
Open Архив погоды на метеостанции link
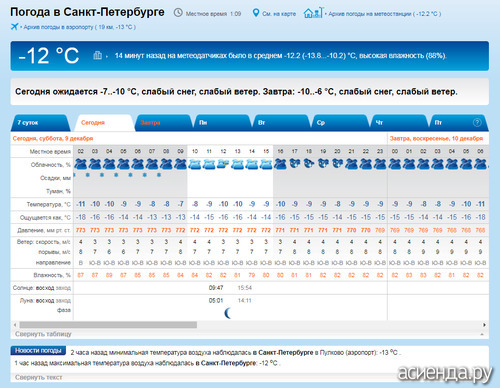pos(385,14)
